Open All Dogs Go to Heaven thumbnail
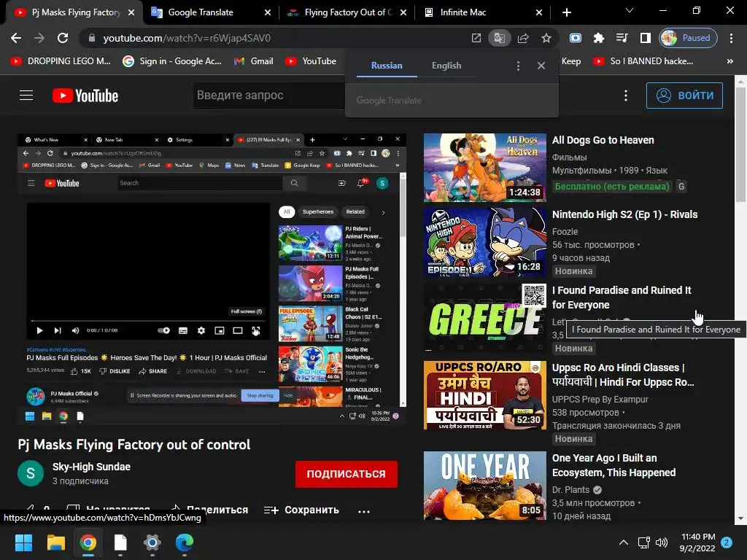The width and height of the screenshot is (747, 560). click(x=485, y=168)
